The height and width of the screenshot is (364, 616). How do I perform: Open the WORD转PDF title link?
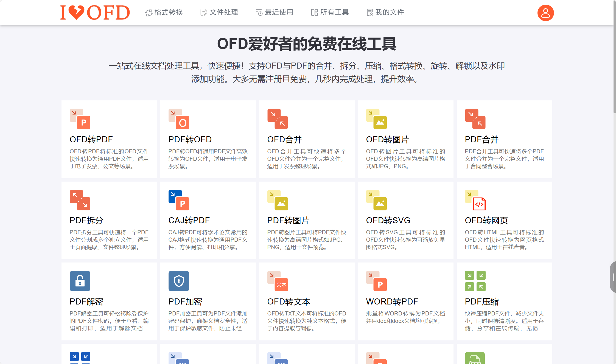(x=392, y=301)
